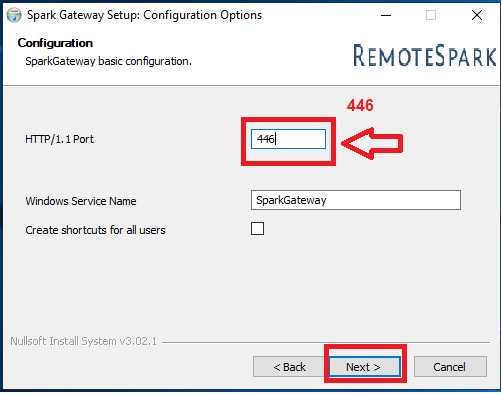Image resolution: width=502 pixels, height=394 pixels.
Task: Click the HTTP/1.1 Port label
Action: tap(59, 139)
